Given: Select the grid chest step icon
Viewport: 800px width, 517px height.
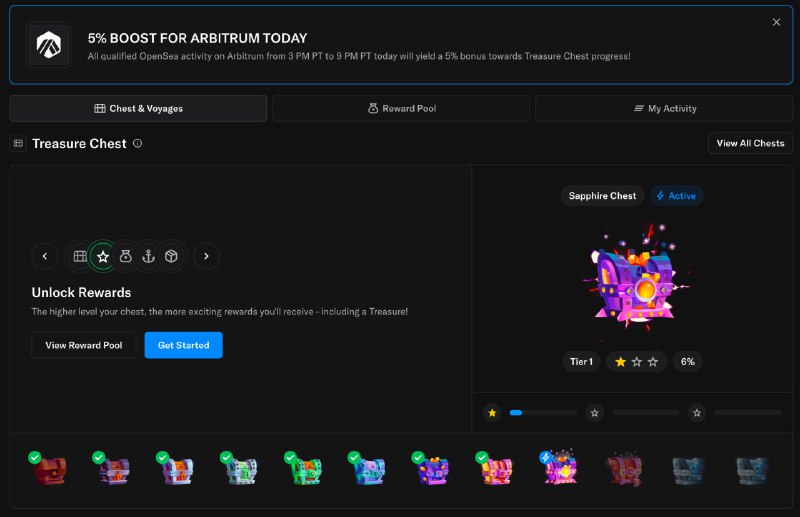Looking at the screenshot, I should [79, 256].
